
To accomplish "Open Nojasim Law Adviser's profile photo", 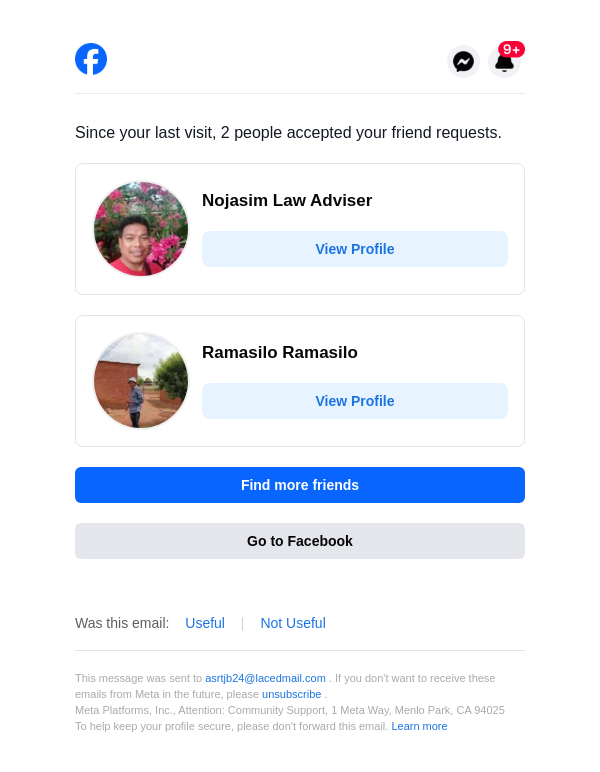I will click(141, 229).
